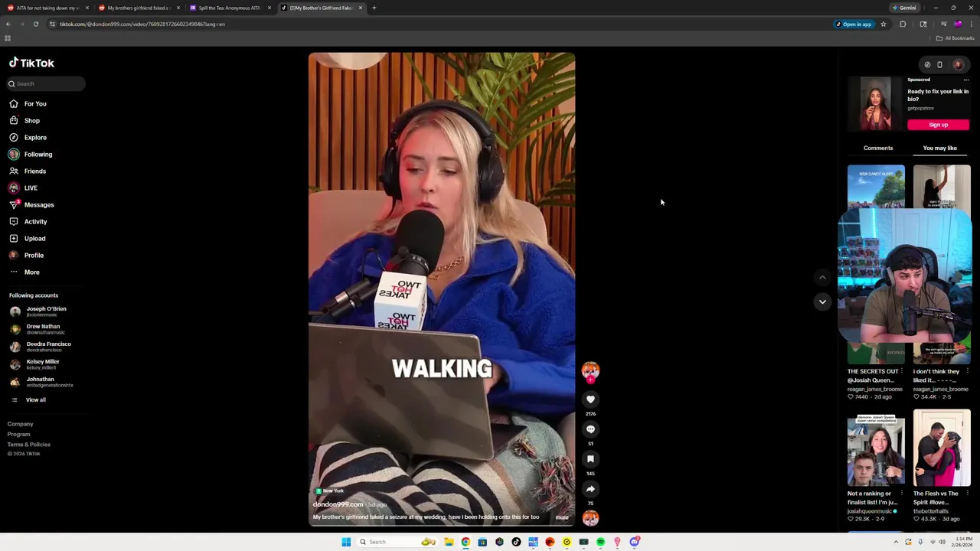The image size is (980, 551).
Task: Open The Flesh vs The Spirit video
Action: pyautogui.click(x=942, y=449)
